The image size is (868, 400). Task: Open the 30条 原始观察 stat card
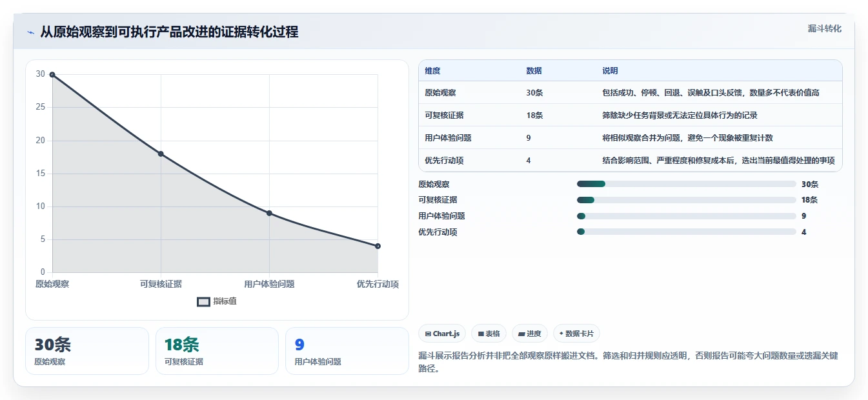[87, 351]
